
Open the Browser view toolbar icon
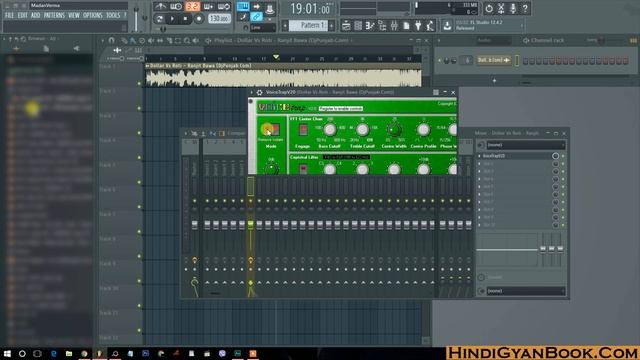(382, 26)
